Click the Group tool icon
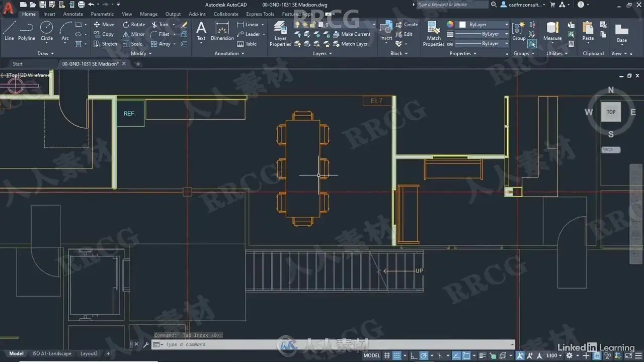The image size is (644, 362). (519, 31)
